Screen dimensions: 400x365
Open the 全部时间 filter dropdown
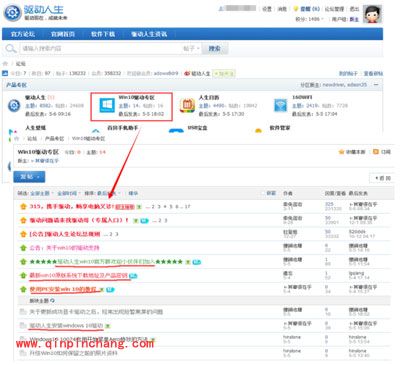pos(69,193)
